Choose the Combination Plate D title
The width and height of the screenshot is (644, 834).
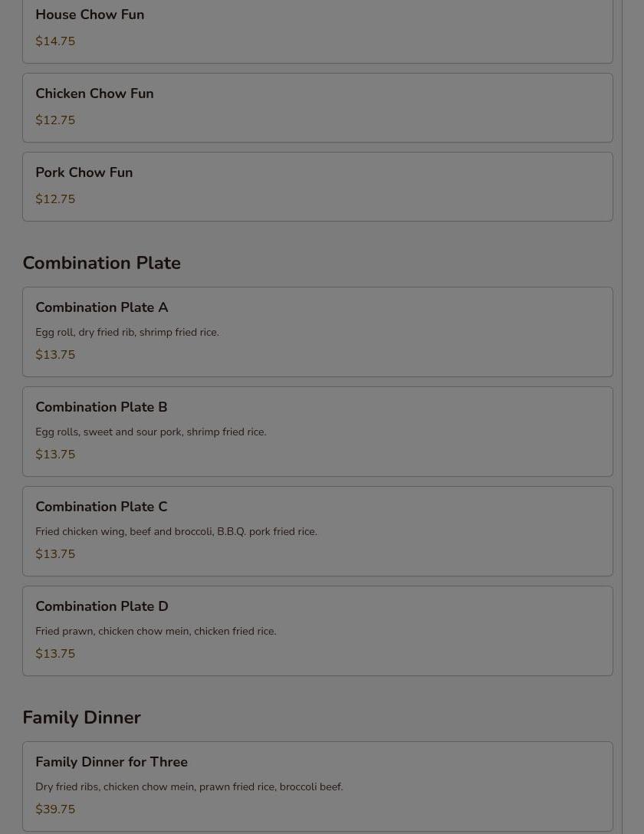pyautogui.click(x=102, y=606)
